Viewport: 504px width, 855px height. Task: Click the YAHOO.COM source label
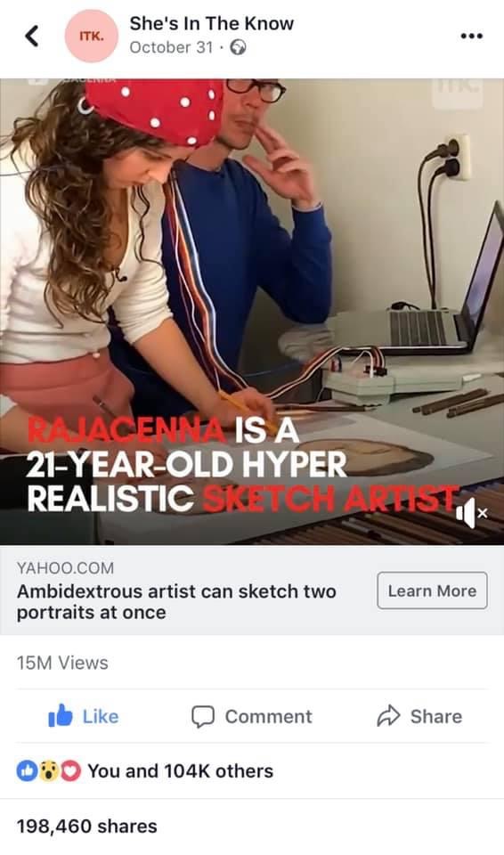[x=65, y=568]
